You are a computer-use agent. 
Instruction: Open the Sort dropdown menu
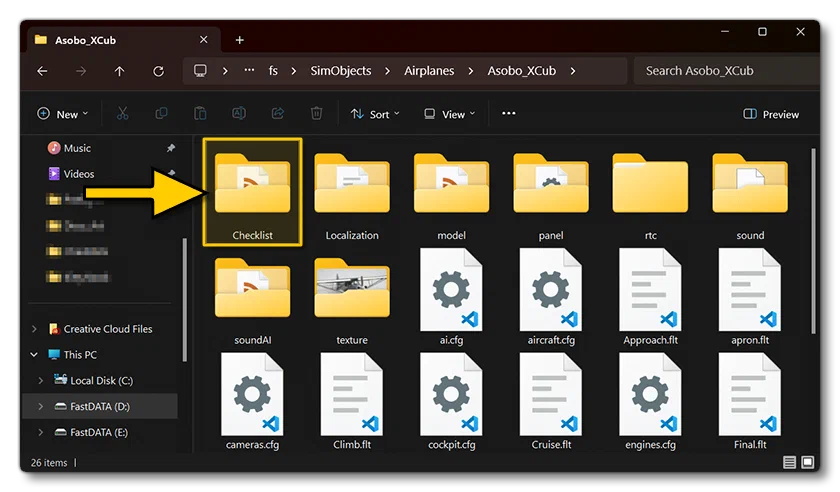point(375,114)
